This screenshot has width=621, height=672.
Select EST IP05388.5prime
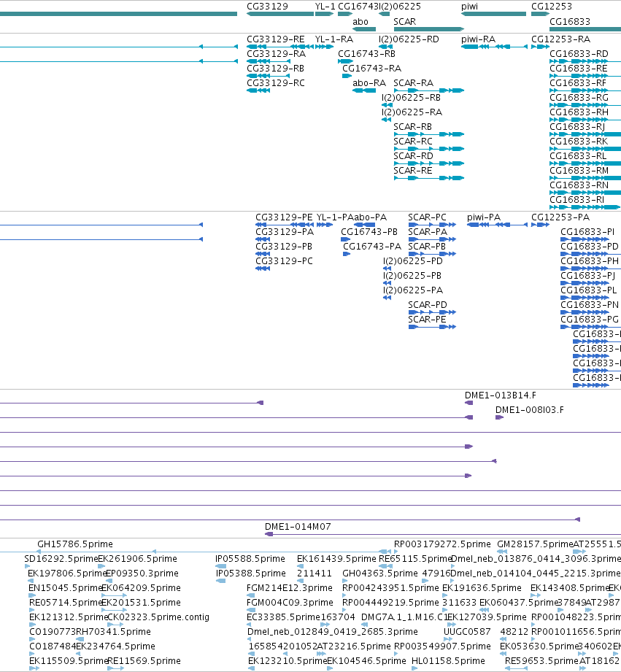(x=251, y=573)
